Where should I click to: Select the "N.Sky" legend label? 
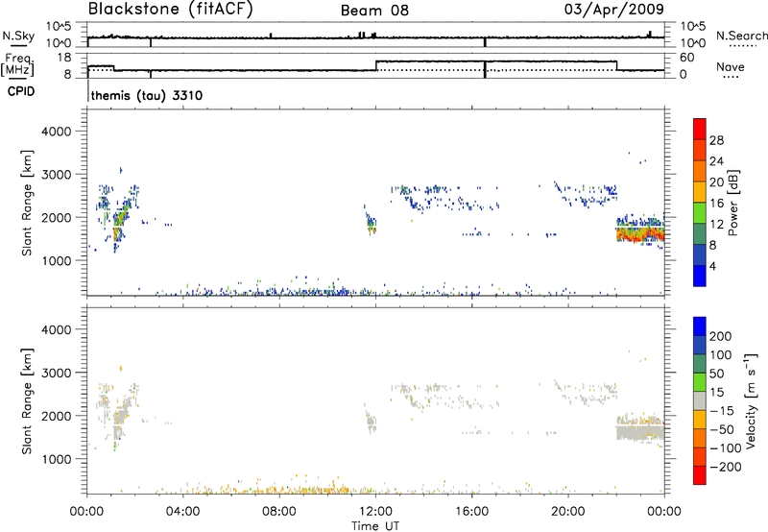click(18, 36)
